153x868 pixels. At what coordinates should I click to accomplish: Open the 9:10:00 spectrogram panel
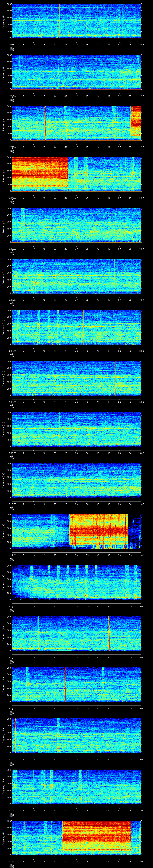pos(76,480)
